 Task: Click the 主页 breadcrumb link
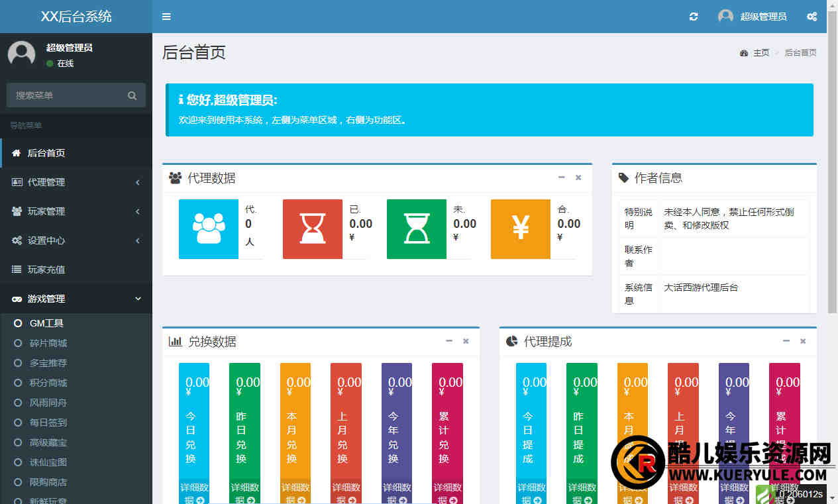pyautogui.click(x=760, y=53)
